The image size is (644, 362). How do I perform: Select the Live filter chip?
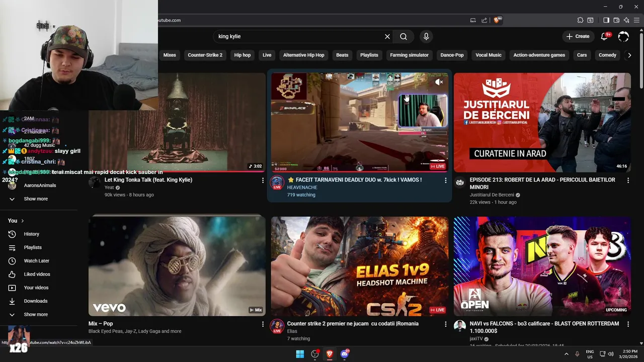tap(267, 55)
